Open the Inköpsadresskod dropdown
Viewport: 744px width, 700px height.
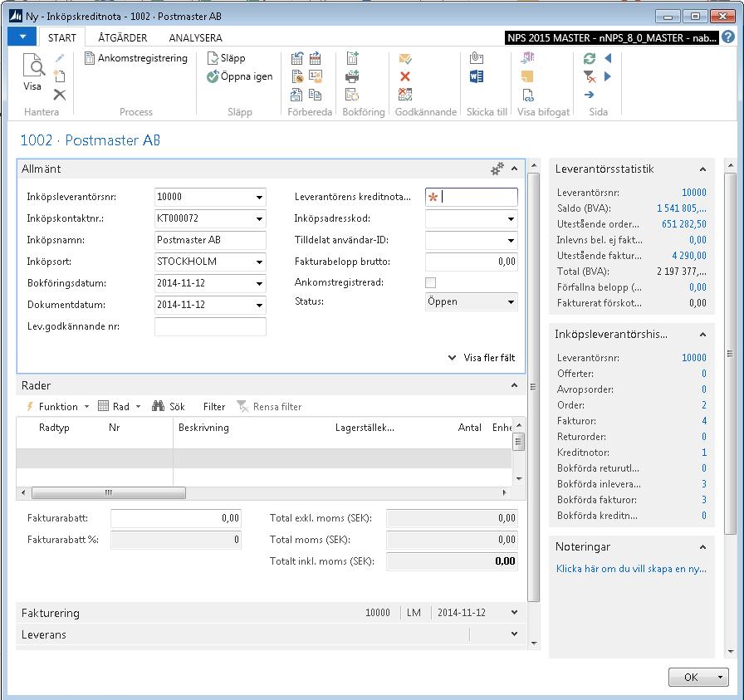511,218
